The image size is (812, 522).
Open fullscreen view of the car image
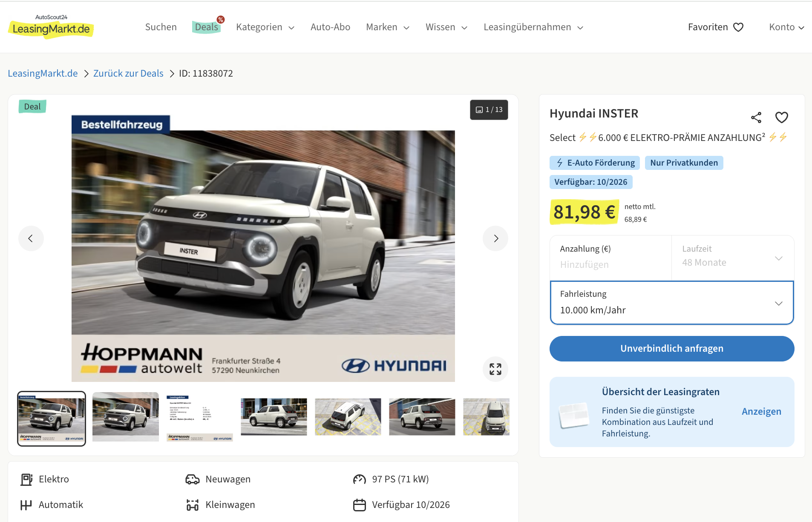pyautogui.click(x=495, y=369)
